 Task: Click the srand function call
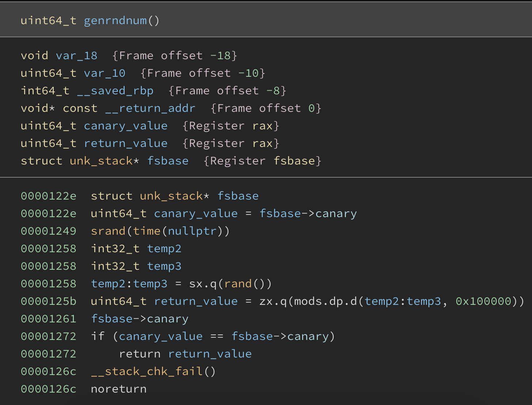click(x=108, y=231)
